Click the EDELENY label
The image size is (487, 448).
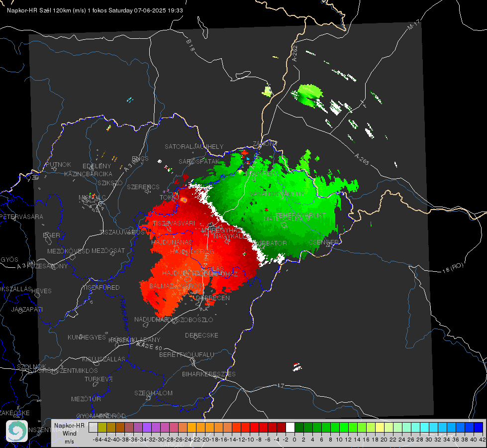97,166
